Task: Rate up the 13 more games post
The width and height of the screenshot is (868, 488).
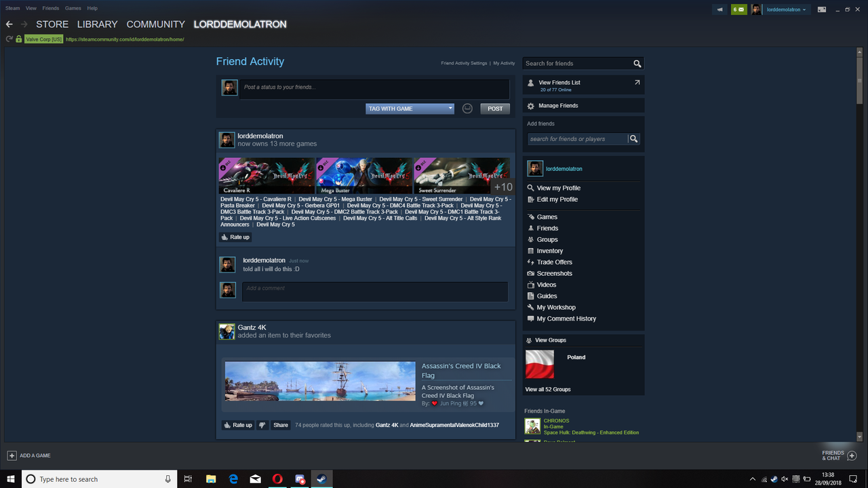Action: click(235, 237)
